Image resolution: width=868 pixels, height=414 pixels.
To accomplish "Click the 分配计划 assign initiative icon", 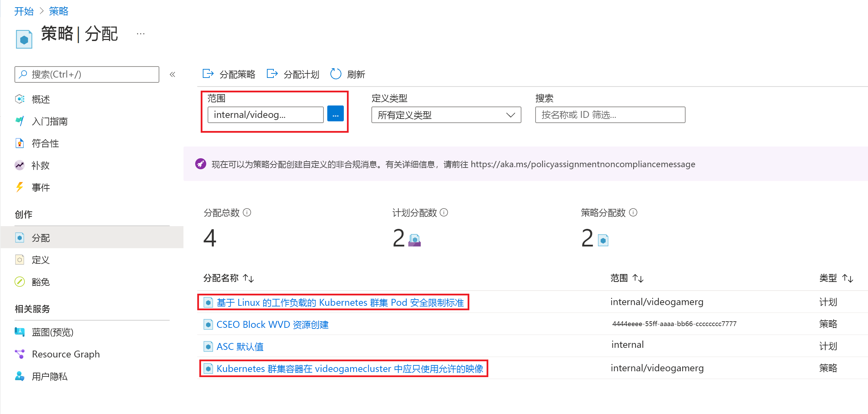I will (x=272, y=74).
